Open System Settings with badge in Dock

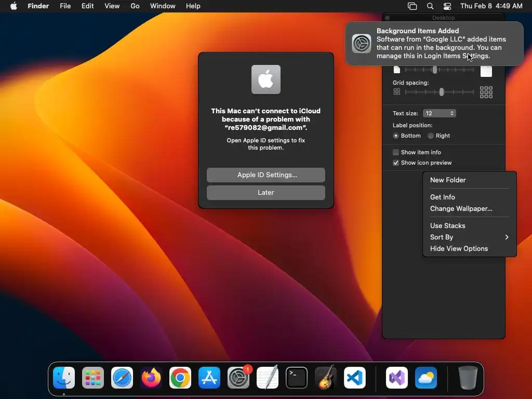[x=238, y=378]
